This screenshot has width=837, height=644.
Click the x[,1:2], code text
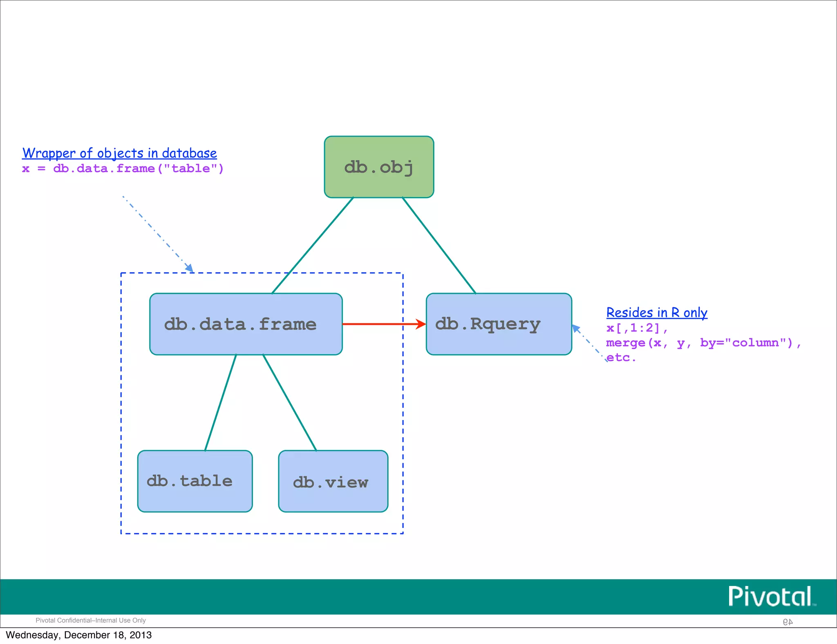(x=636, y=328)
